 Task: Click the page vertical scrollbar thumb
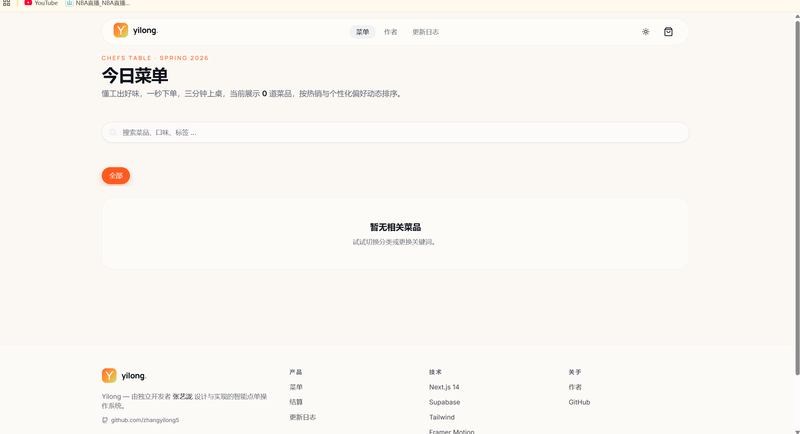click(x=797, y=198)
